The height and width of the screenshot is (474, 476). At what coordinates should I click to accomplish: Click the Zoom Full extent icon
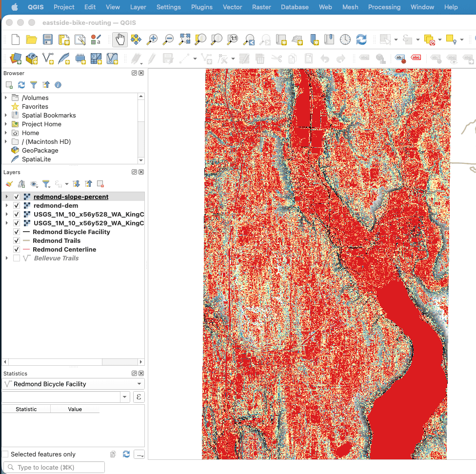point(184,39)
